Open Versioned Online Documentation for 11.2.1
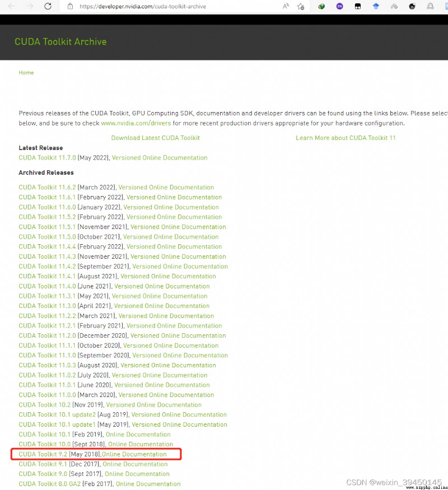This screenshot has width=448, height=490. click(x=174, y=325)
